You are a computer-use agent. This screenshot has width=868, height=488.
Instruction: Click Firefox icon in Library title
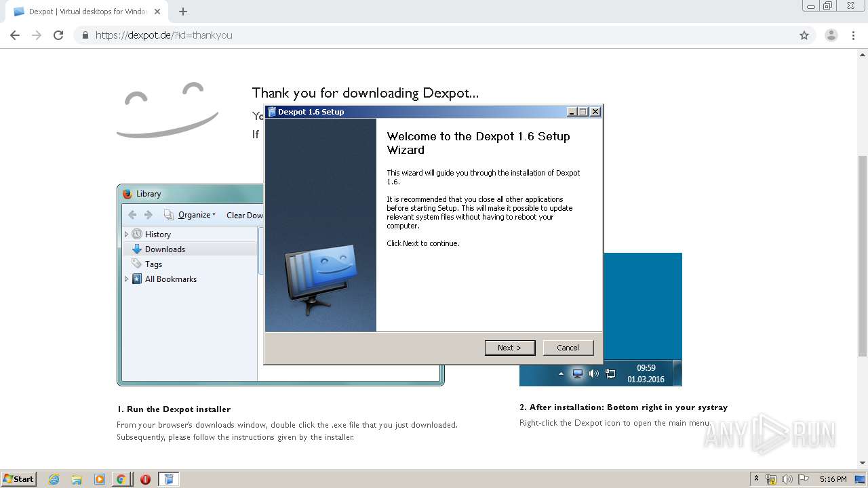[127, 194]
